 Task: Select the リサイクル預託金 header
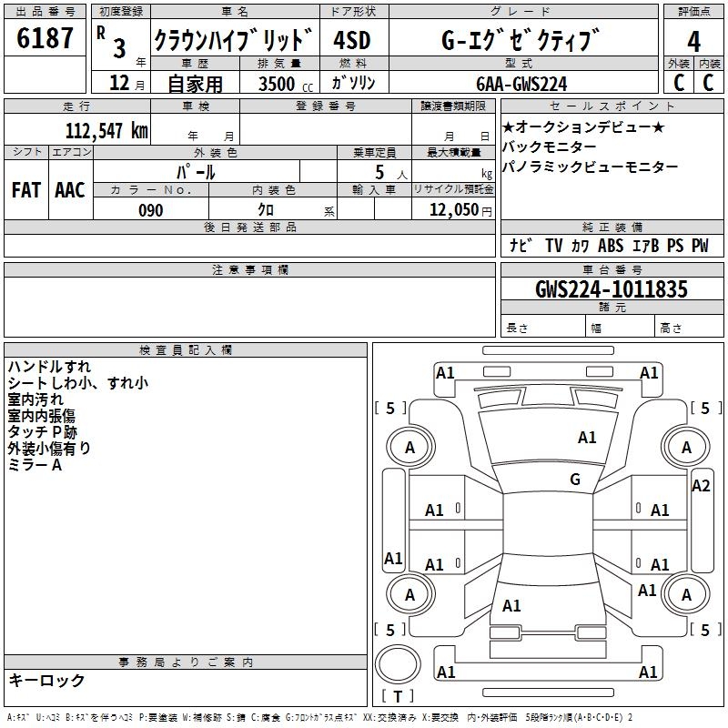click(x=453, y=189)
